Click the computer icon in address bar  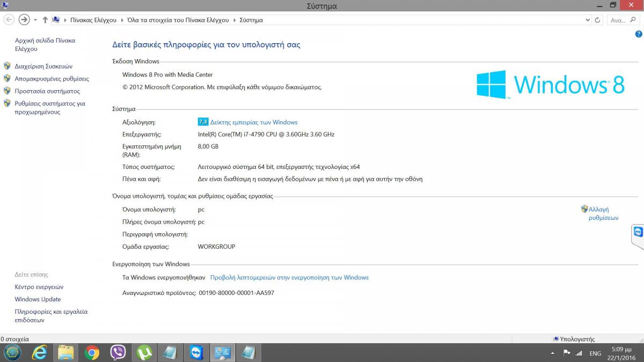[56, 20]
